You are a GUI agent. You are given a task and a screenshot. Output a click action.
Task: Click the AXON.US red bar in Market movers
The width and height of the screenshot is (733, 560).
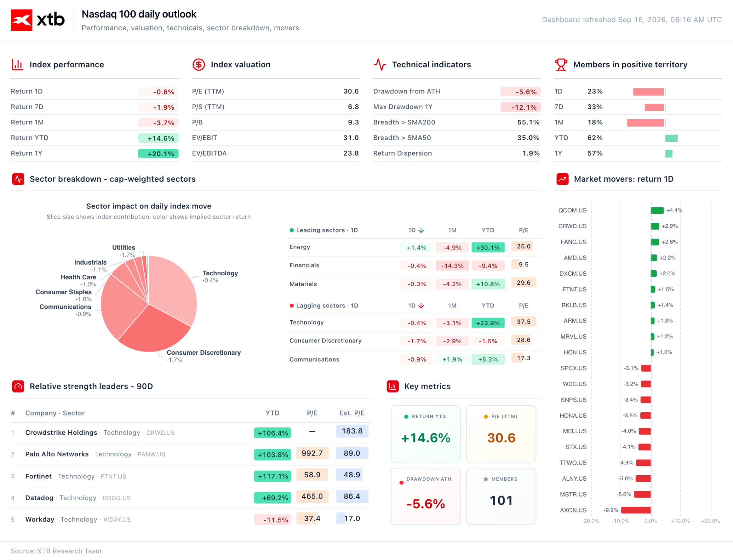636,510
